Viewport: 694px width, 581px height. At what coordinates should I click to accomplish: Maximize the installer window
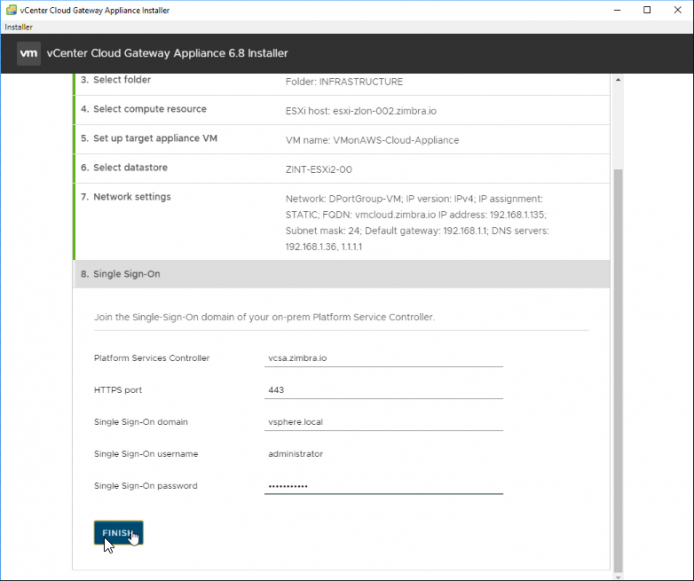(647, 10)
